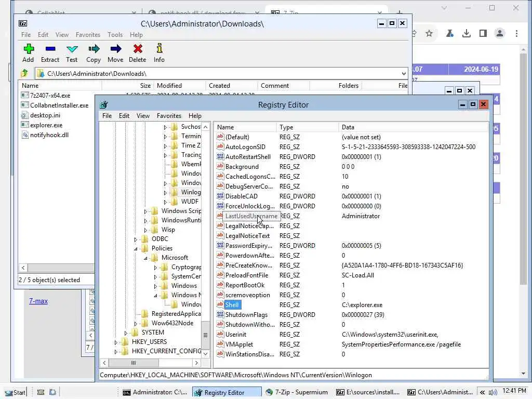This screenshot has width=532, height=399.
Task: Expand the ODBC tree node
Action: click(136, 239)
